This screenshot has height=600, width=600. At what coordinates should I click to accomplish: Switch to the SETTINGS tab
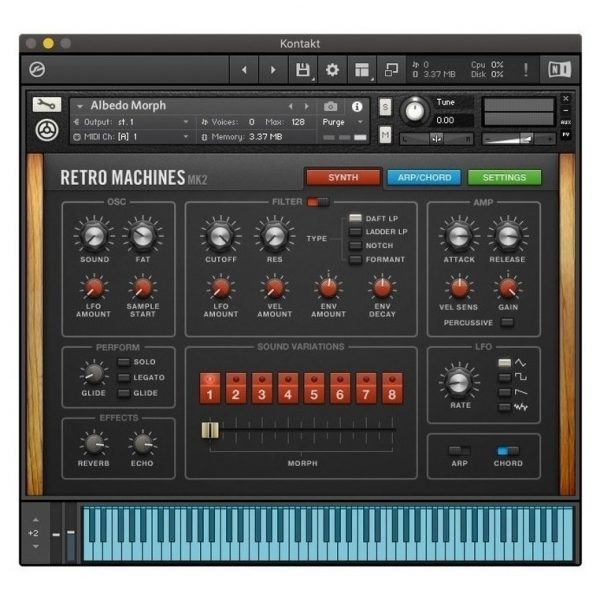[x=504, y=178]
